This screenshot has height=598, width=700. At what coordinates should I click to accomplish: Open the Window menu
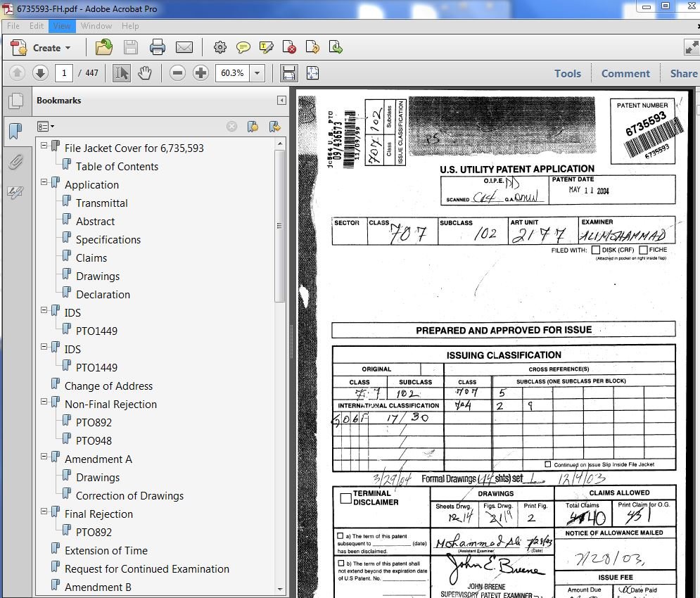click(96, 26)
